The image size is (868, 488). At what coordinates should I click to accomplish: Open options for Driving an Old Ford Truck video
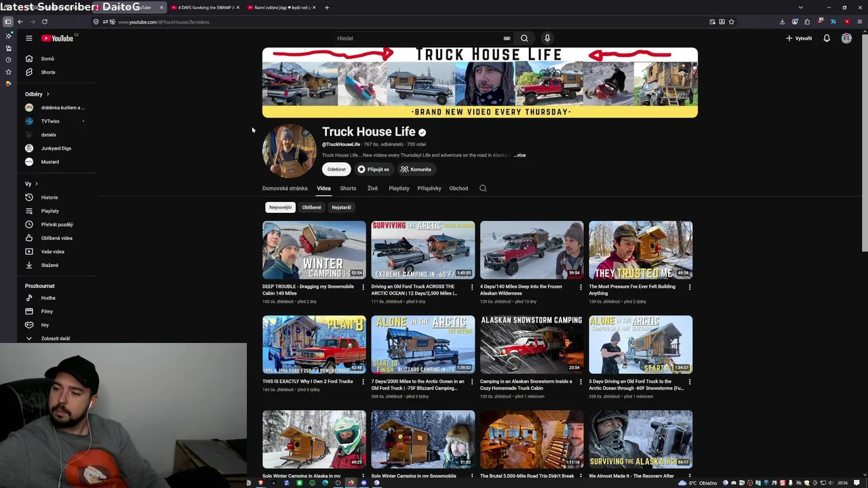(x=472, y=287)
